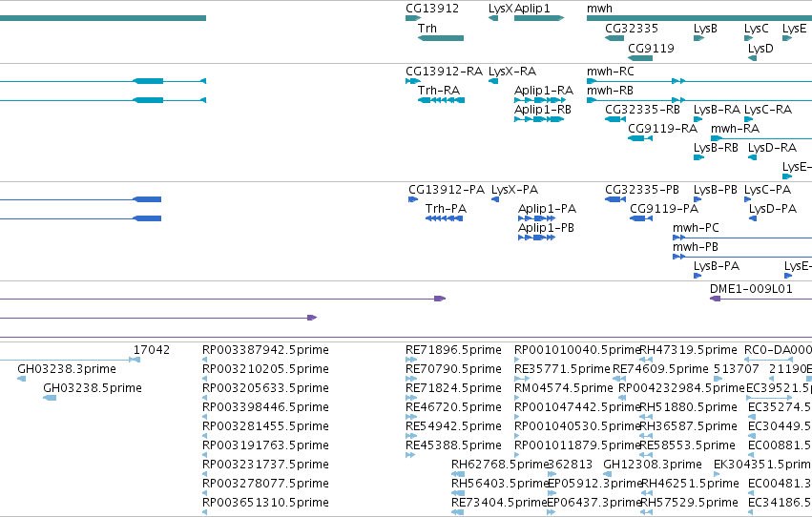Viewport: 812px width, 517px height.
Task: Select the GH03238.3prime EST label
Action: point(66,369)
